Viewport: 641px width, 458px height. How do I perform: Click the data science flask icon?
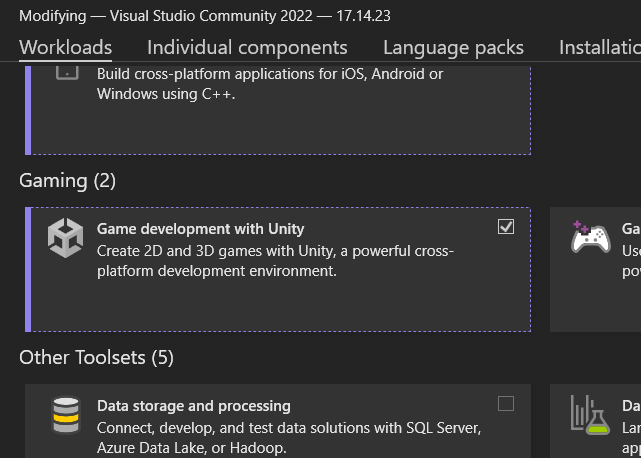tap(590, 415)
